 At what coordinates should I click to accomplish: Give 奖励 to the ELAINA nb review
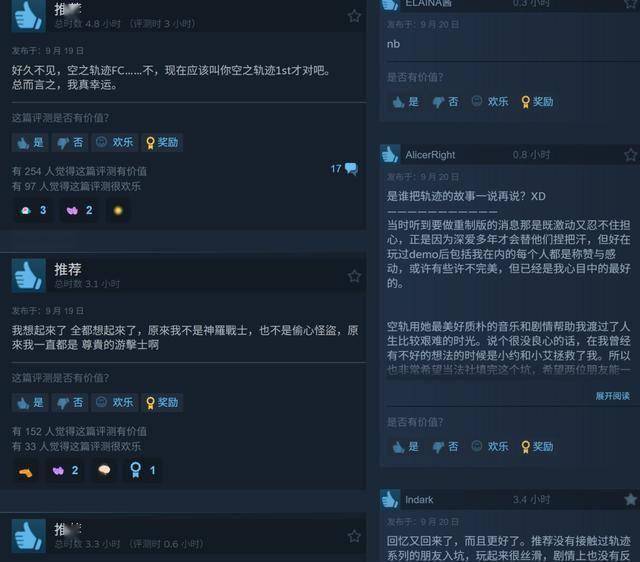pyautogui.click(x=537, y=102)
